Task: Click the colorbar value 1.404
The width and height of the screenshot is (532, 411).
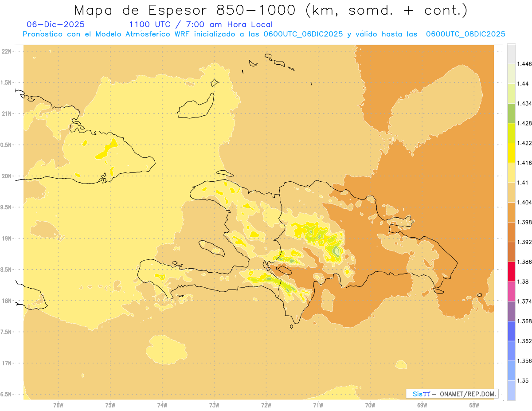Action: (525, 202)
